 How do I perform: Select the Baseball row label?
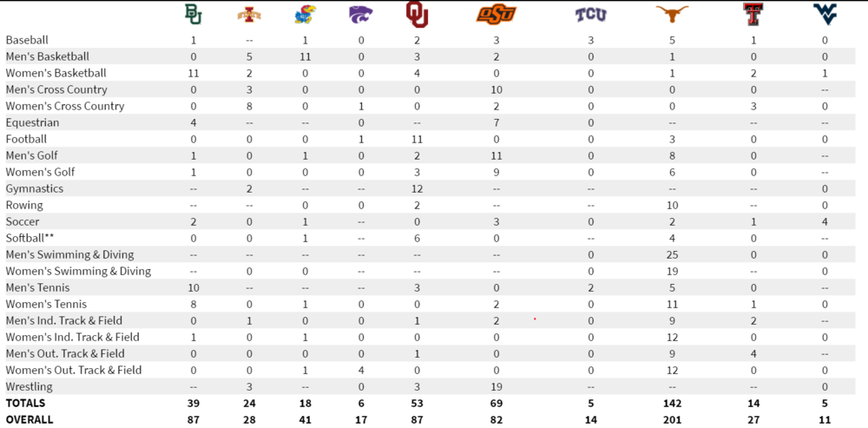[27, 40]
